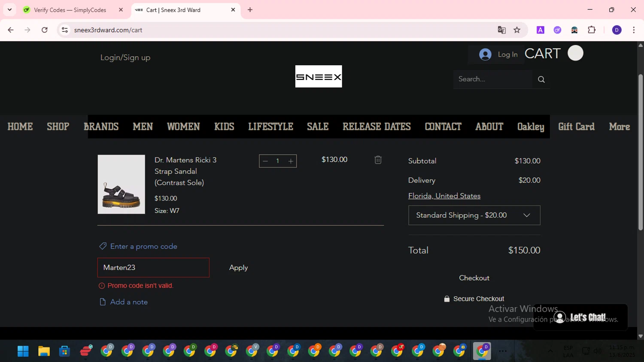Open the BRANDS menu item
The width and height of the screenshot is (644, 362).
[x=101, y=127]
